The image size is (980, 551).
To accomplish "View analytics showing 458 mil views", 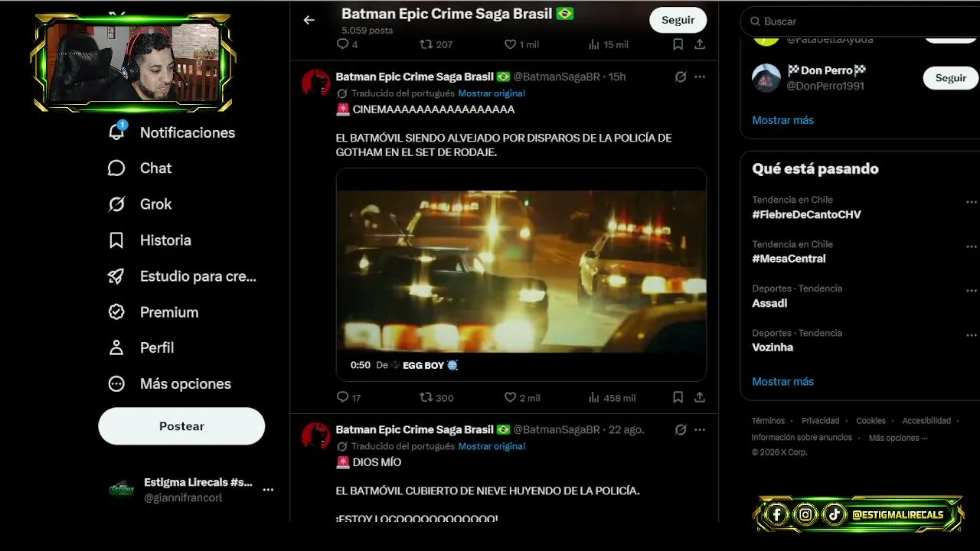I will pyautogui.click(x=594, y=397).
